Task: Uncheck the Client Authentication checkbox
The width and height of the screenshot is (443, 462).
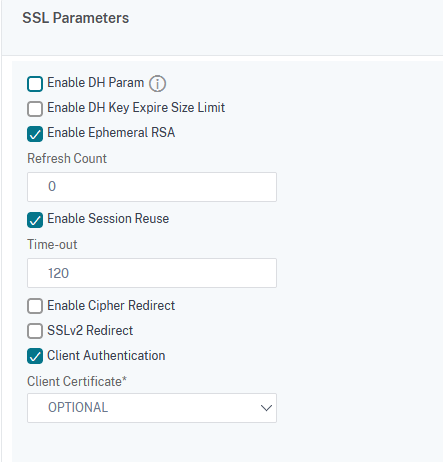Action: [x=35, y=356]
